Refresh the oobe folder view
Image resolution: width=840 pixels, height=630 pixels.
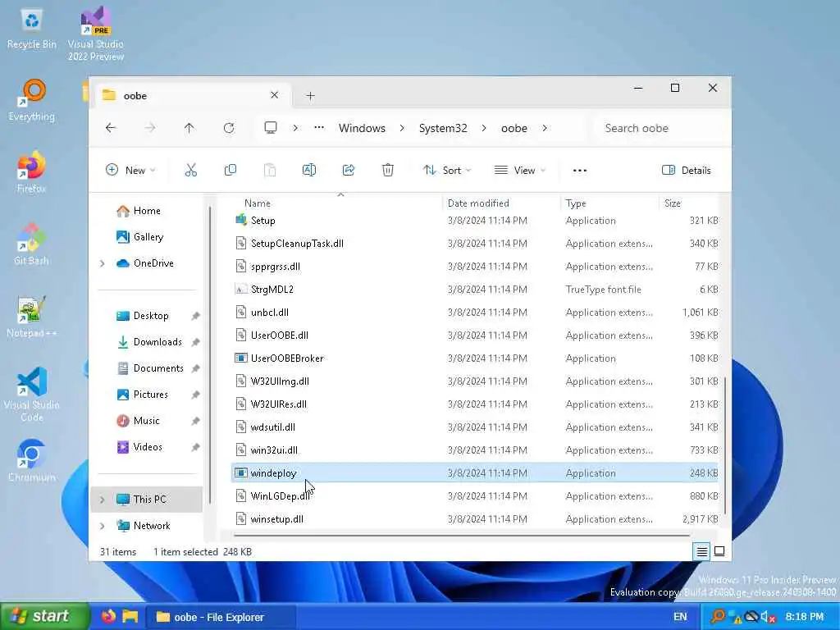[x=229, y=128]
